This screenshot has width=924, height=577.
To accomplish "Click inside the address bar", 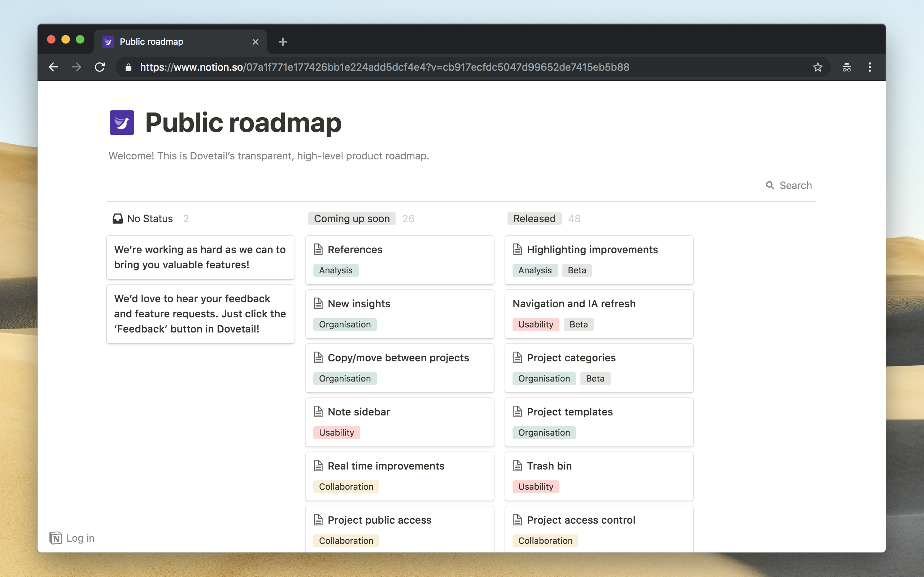I will coord(382,67).
